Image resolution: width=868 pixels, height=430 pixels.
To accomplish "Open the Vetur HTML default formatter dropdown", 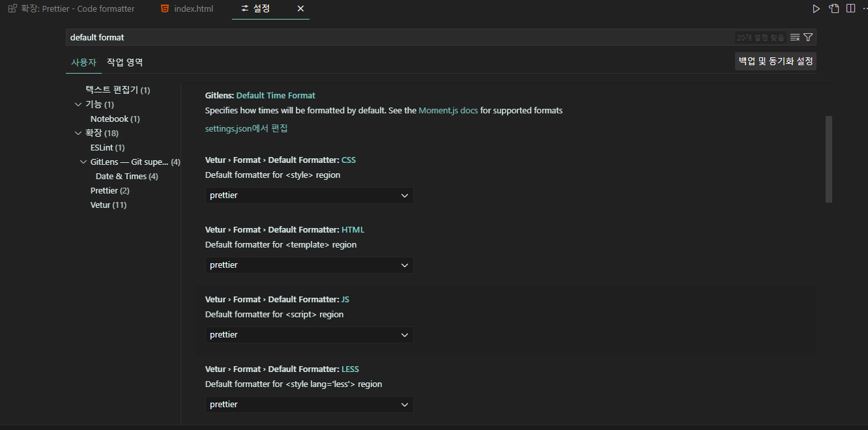I will tap(309, 265).
